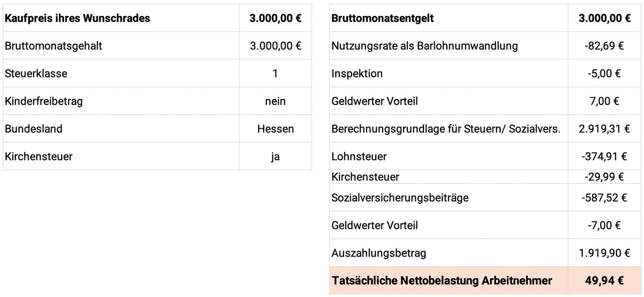Click the highlighted Tatsächliche Nettobelastung Arbeitnehmer label
The height and width of the screenshot is (297, 644).
[442, 280]
